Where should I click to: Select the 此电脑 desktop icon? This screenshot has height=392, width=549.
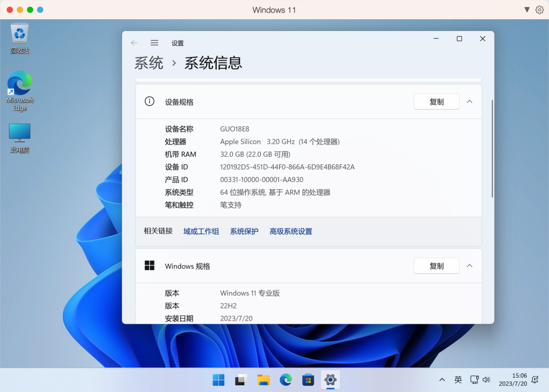20,138
